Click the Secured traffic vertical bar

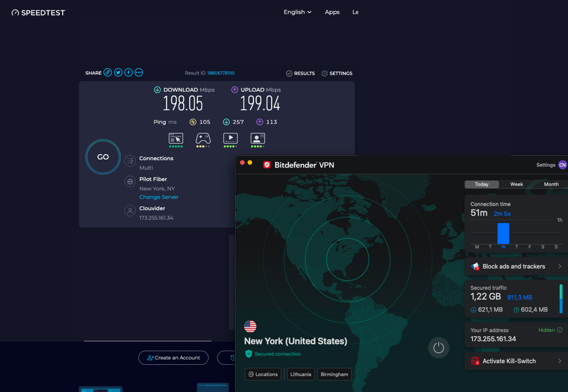point(561,299)
